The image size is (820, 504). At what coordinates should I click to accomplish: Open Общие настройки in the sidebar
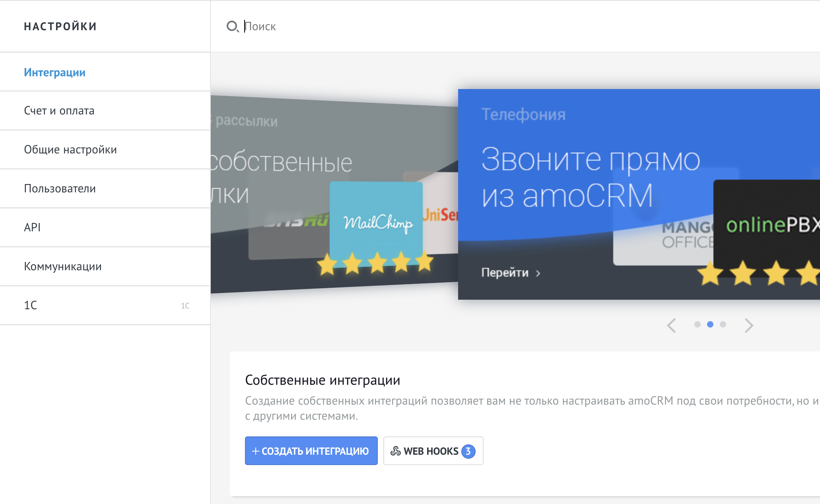coord(105,149)
